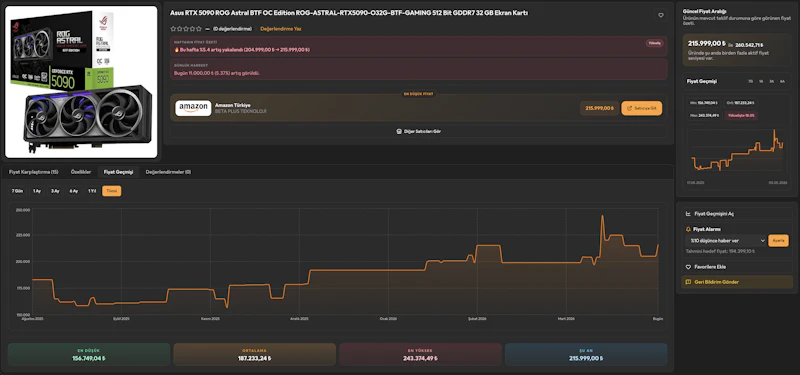800x375 pixels.
Task: Click the 215.999,00 ₺ price in Amazon row
Action: tap(599, 108)
